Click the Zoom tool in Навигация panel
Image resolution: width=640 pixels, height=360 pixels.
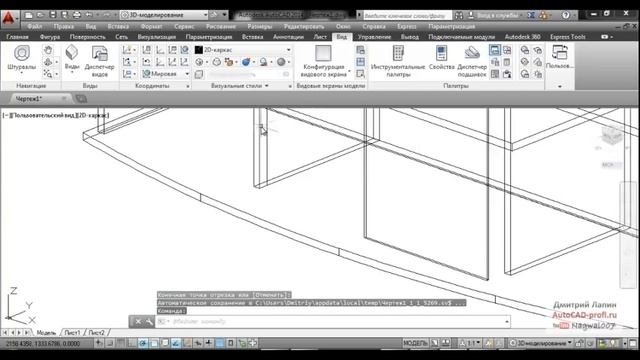pyautogui.click(x=48, y=74)
